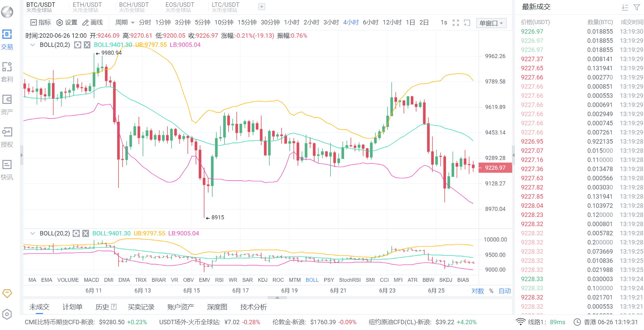Toggle 对数 logarithmic scale
The height and width of the screenshot is (330, 644).
click(x=477, y=291)
